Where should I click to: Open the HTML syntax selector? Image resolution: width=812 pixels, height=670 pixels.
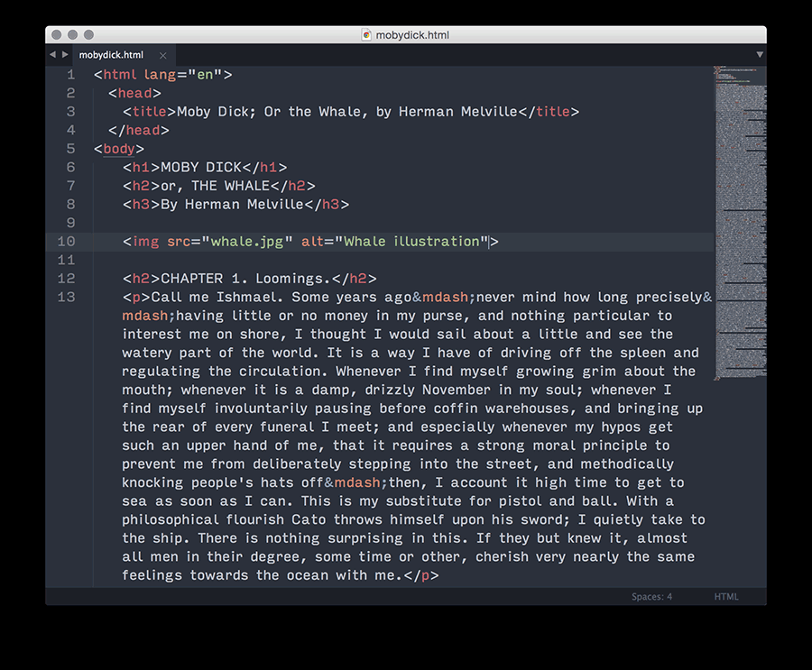pos(726,596)
